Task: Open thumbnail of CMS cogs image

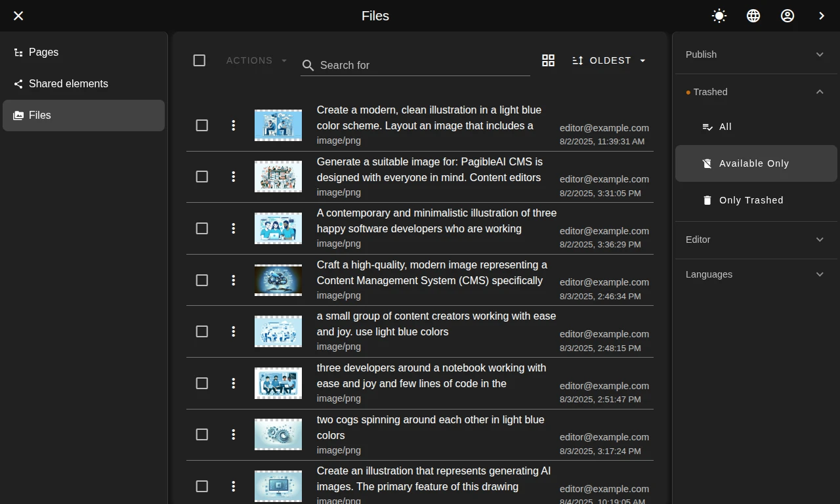Action: pos(278,280)
